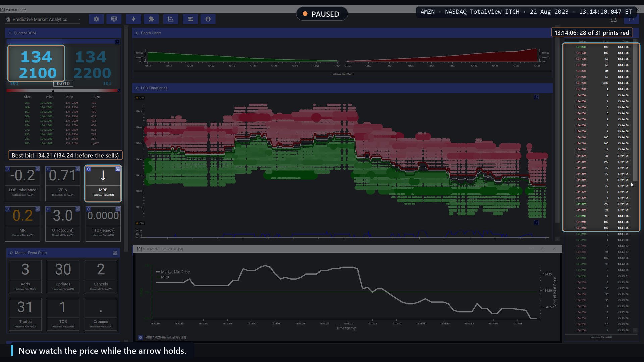Pop out the LOB TimeSeries upper chart
644x362 pixels.
pyautogui.click(x=536, y=97)
